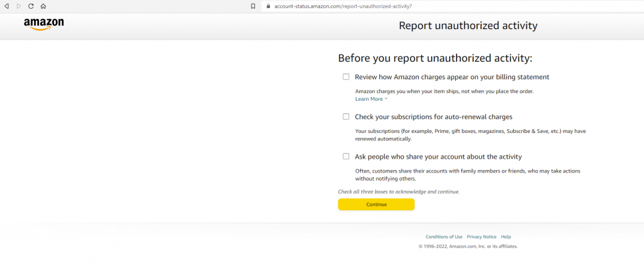Image resolution: width=644 pixels, height=272 pixels.
Task: Click the 'Ask people who share your account' label
Action: (x=438, y=156)
